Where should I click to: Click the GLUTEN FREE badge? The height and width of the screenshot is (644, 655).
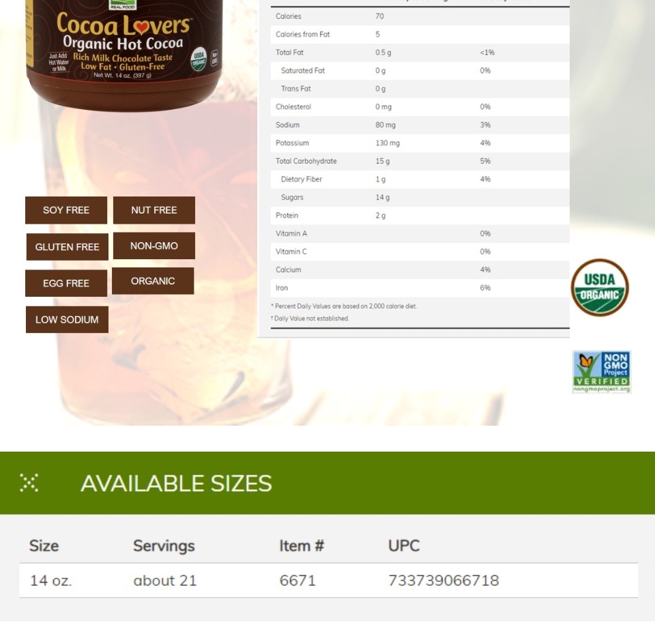pos(68,247)
